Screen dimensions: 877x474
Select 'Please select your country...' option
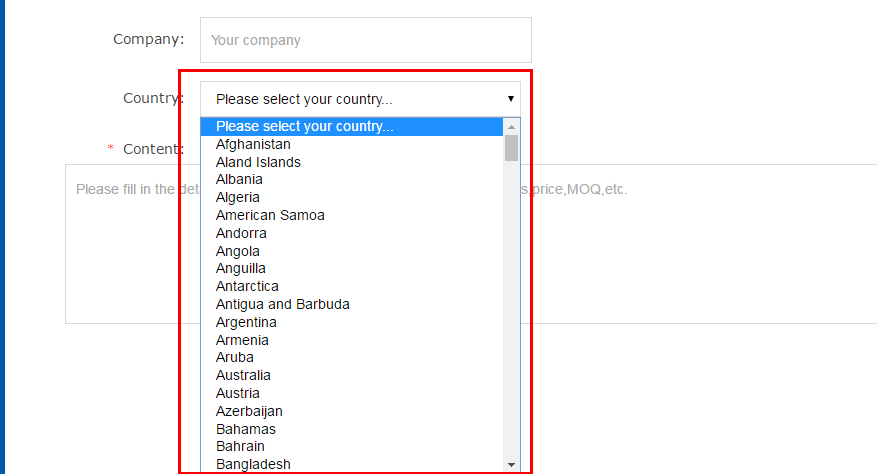[305, 127]
